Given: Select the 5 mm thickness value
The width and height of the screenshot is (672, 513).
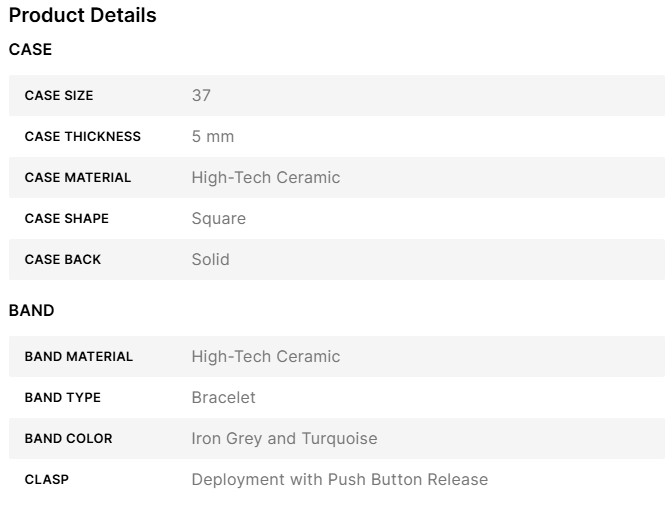Looking at the screenshot, I should (213, 137).
